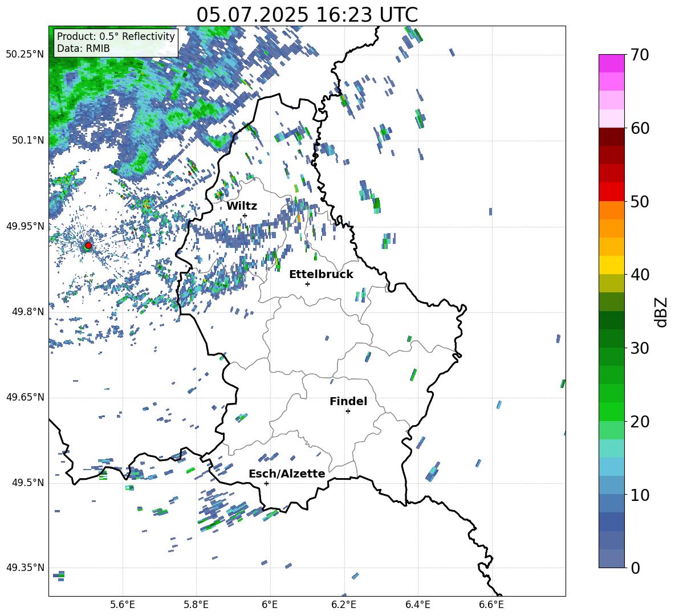The width and height of the screenshot is (675, 616).
Task: Click the cross marker below Esch/Alzette
Action: [266, 483]
